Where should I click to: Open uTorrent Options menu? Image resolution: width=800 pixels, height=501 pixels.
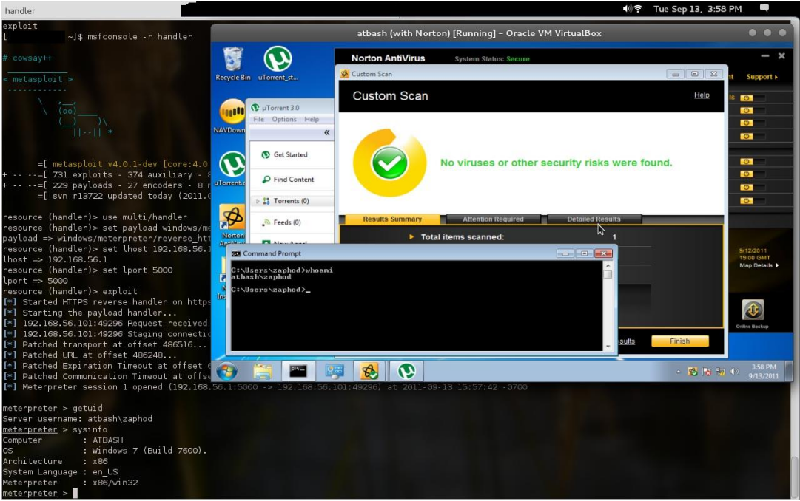point(284,119)
